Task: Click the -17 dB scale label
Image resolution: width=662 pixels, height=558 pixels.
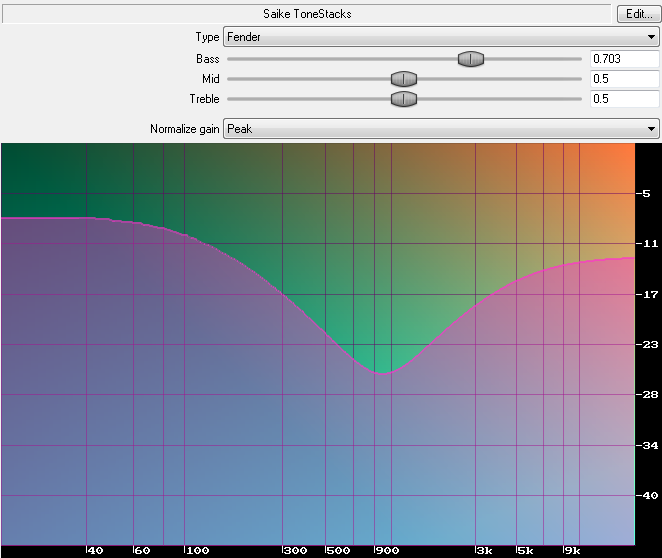Action: click(x=647, y=294)
